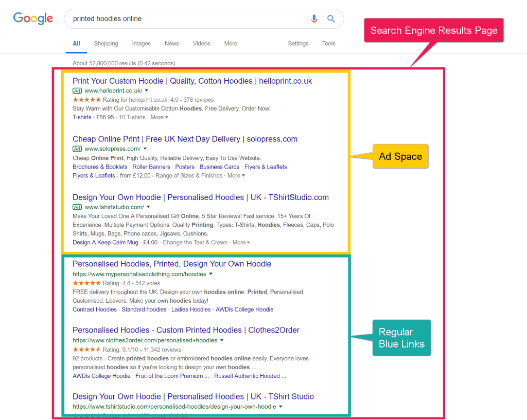Expand More in the helloprint ad
Screen dimensions: 527x420
click(160, 117)
